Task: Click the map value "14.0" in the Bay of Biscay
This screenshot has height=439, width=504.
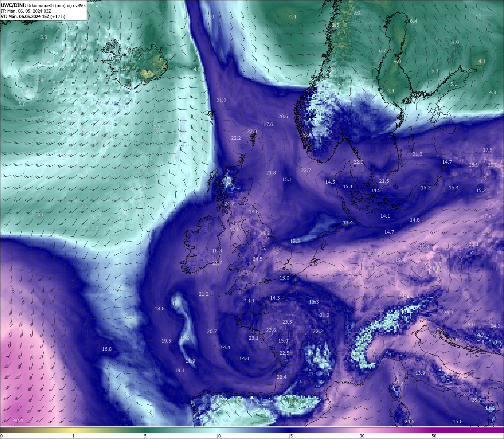Action: (x=244, y=358)
